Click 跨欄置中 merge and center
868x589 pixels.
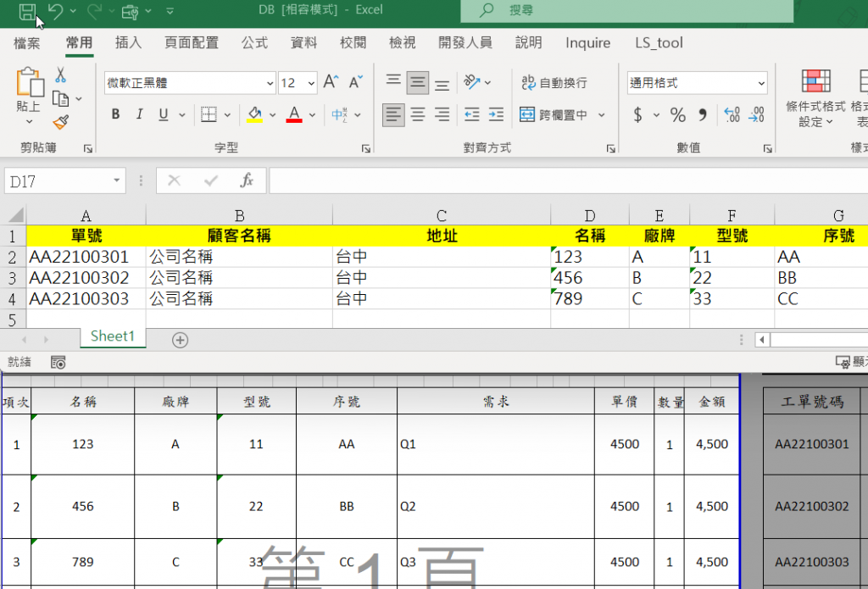click(553, 115)
